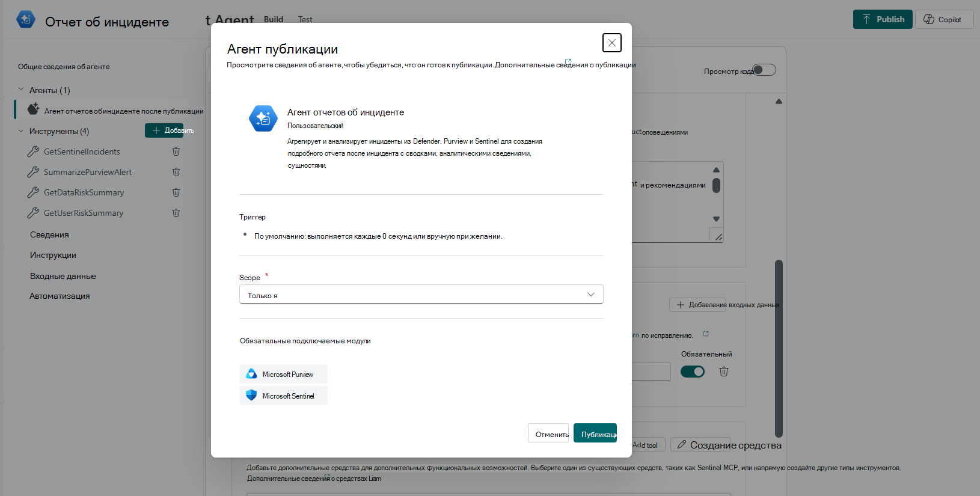Click the agent icon in the left tree
Viewport: 980px width, 496px height.
point(33,109)
